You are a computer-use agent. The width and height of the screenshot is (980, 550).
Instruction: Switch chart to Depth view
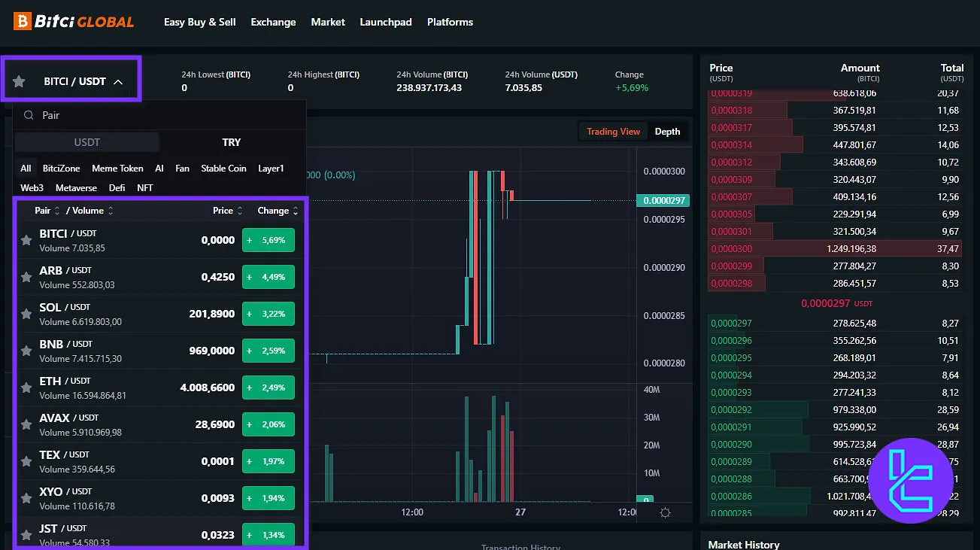click(x=667, y=132)
